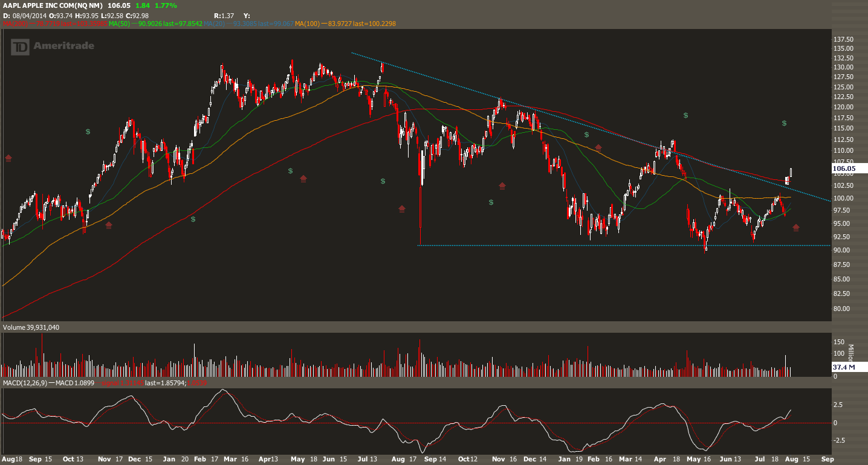Click the red earnings arrow below latest candle
This screenshot has height=465, width=868.
tap(795, 228)
